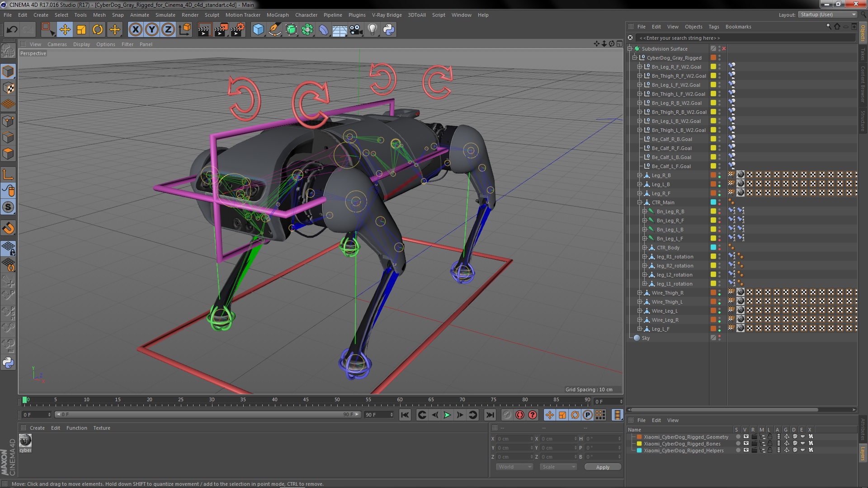Viewport: 868px width, 488px height.
Task: Toggle solo for Xiaomi_CyberDog_Rigged_Geometry layer
Action: pos(738,437)
